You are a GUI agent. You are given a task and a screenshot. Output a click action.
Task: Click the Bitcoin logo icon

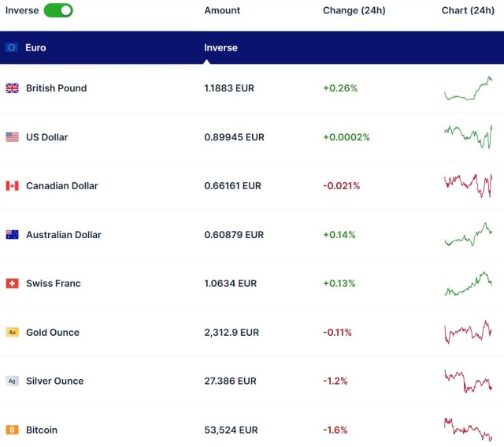pyautogui.click(x=12, y=430)
